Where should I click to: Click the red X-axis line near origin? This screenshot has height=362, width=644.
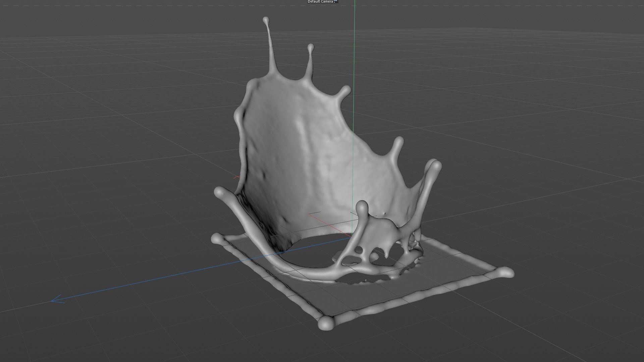tap(322, 221)
